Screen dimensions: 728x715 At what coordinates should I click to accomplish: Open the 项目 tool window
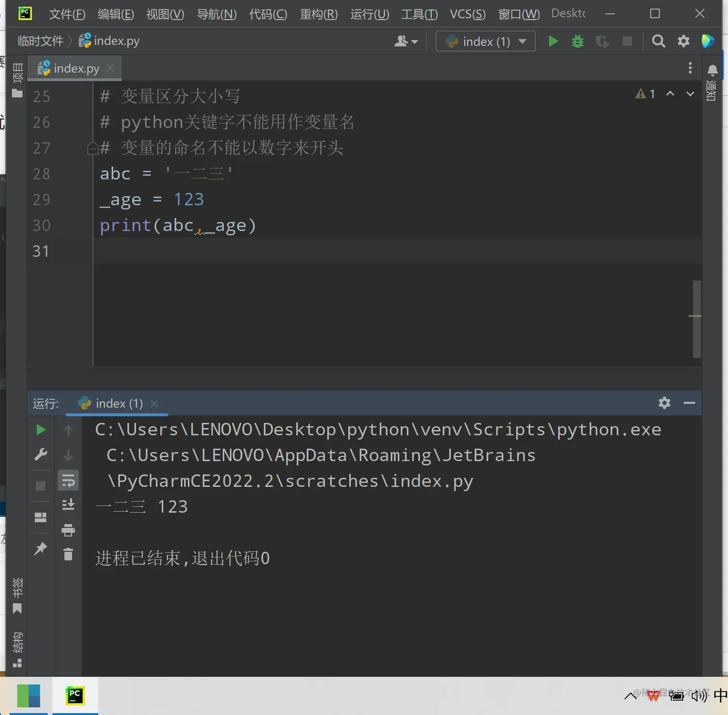point(17,80)
